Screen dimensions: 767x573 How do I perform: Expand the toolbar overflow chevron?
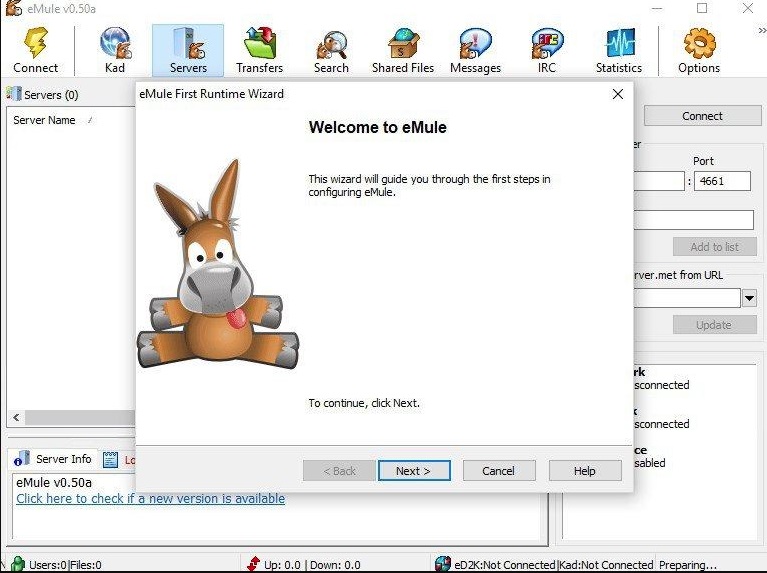coord(761,31)
